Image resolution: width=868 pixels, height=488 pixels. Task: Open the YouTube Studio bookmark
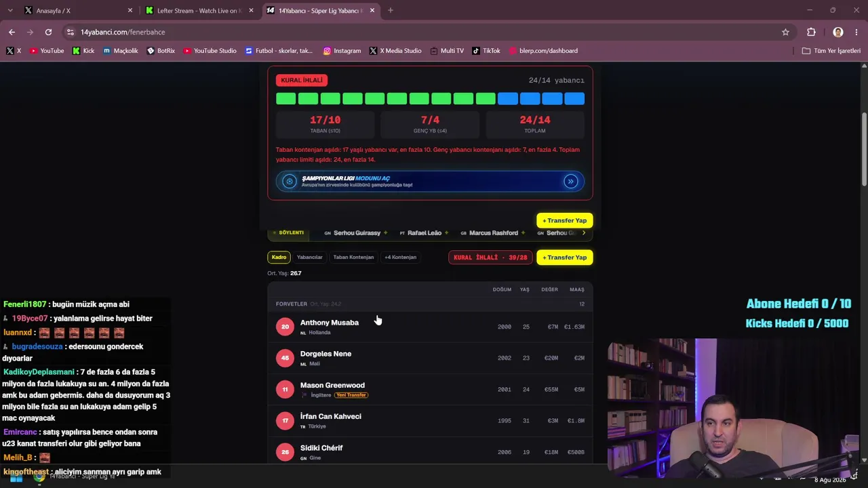(x=210, y=51)
